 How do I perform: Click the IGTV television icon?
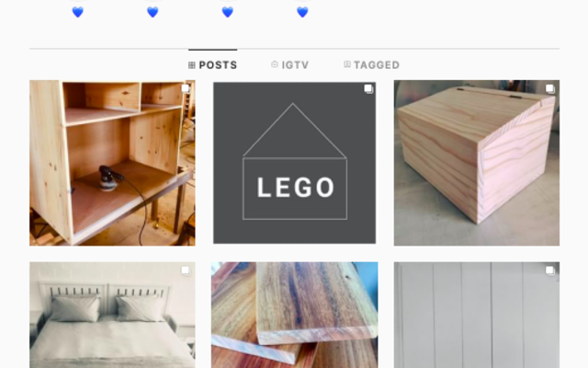275,64
